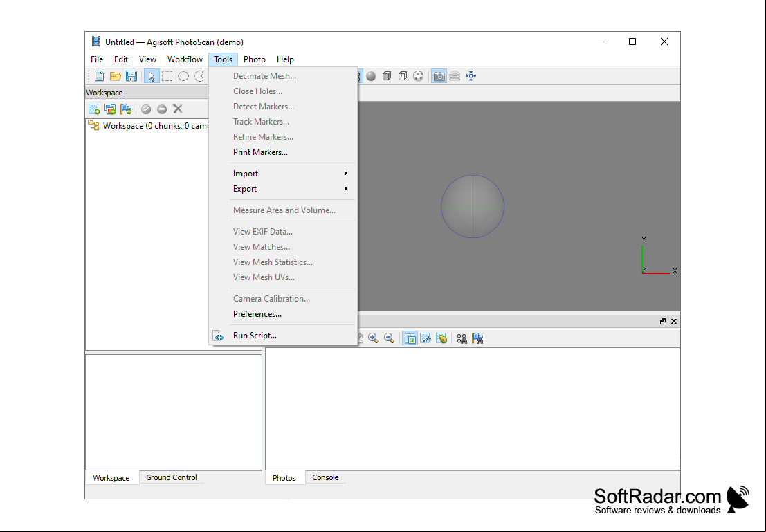Click Measure Area and Volume... entry
The image size is (766, 532).
(x=283, y=210)
